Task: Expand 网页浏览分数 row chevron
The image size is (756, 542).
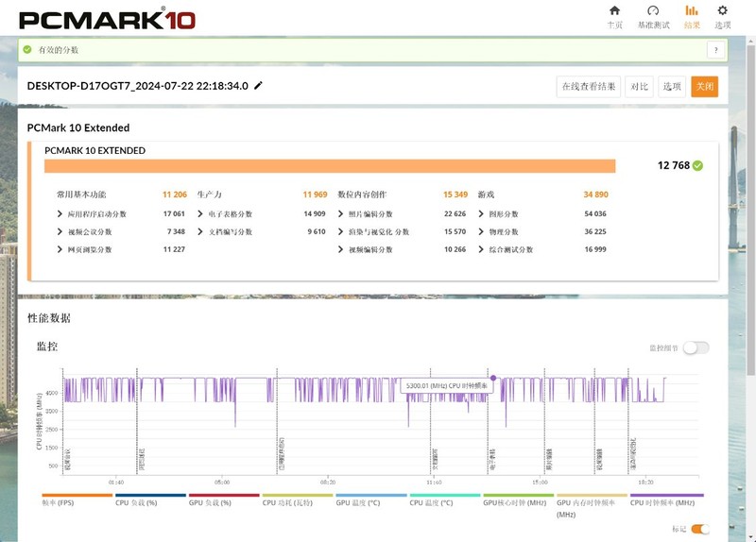Action: [60, 249]
